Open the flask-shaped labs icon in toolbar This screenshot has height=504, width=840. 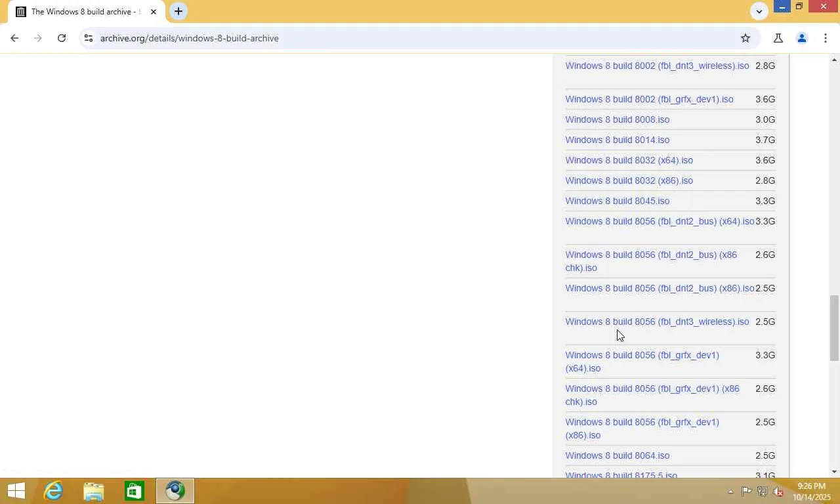pos(778,38)
